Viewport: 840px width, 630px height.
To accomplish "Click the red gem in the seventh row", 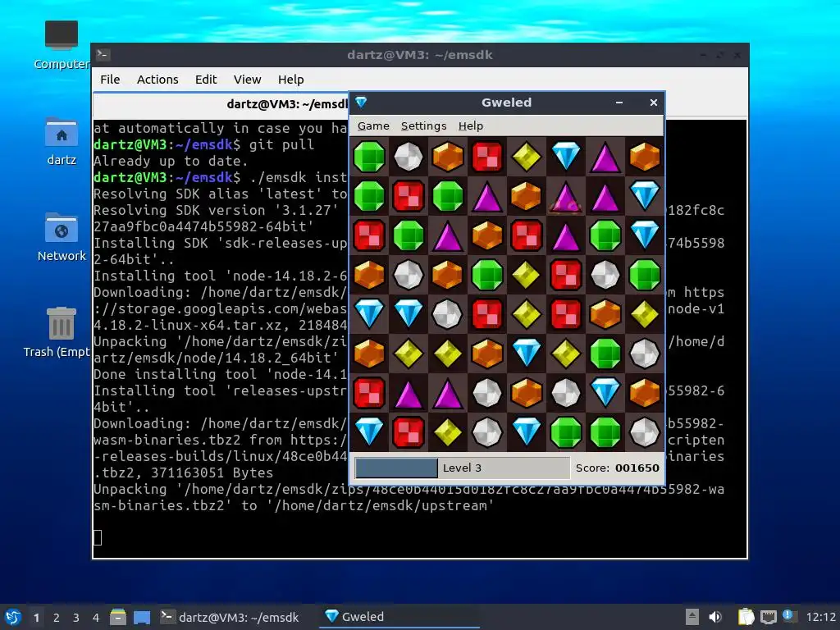I will click(369, 393).
